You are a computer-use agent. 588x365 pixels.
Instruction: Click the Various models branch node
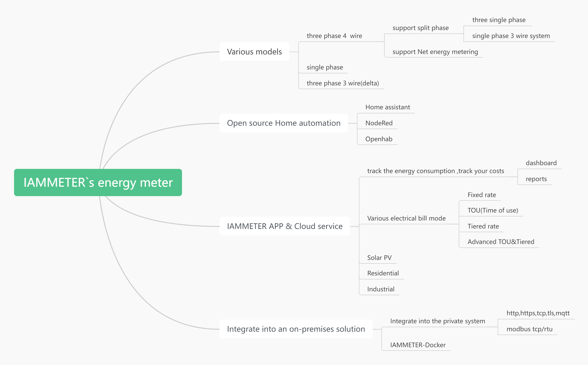(x=254, y=52)
